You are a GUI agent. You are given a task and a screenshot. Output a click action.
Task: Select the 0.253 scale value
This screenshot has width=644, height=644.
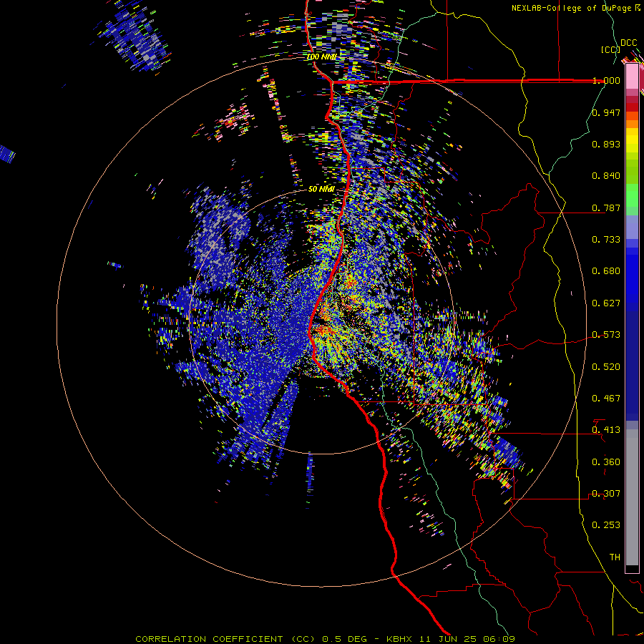click(606, 525)
